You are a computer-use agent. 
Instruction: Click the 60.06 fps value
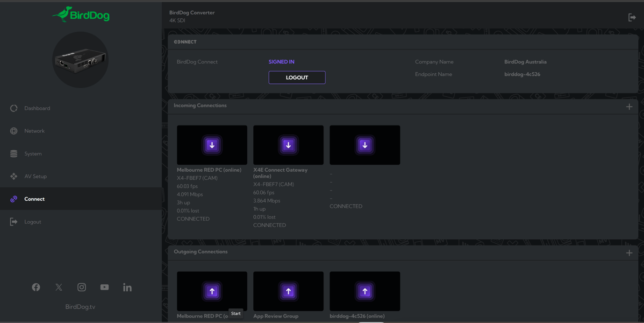264,193
